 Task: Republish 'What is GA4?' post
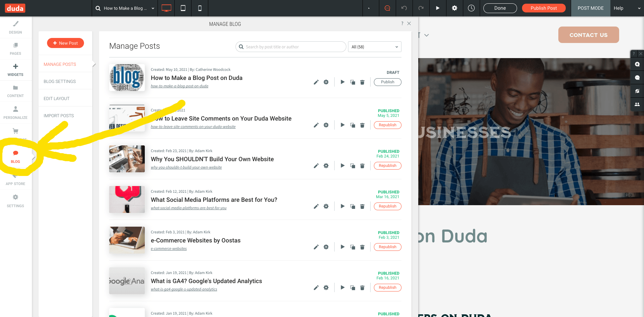click(388, 287)
